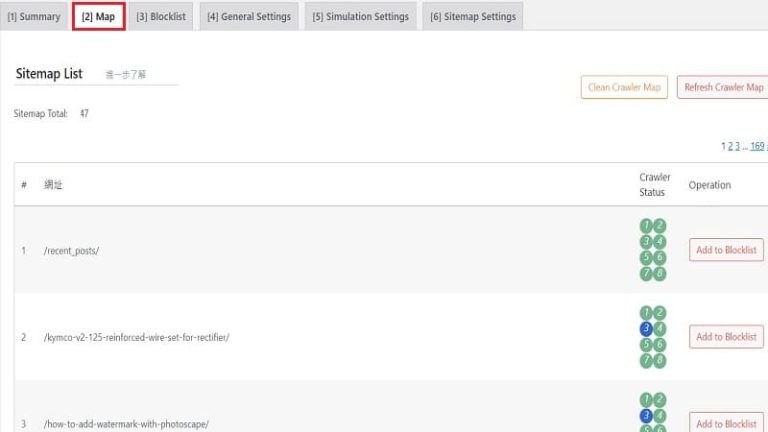Click crawler status circle 7 in /recent_posts/ row
The height and width of the screenshot is (432, 768).
(x=646, y=274)
